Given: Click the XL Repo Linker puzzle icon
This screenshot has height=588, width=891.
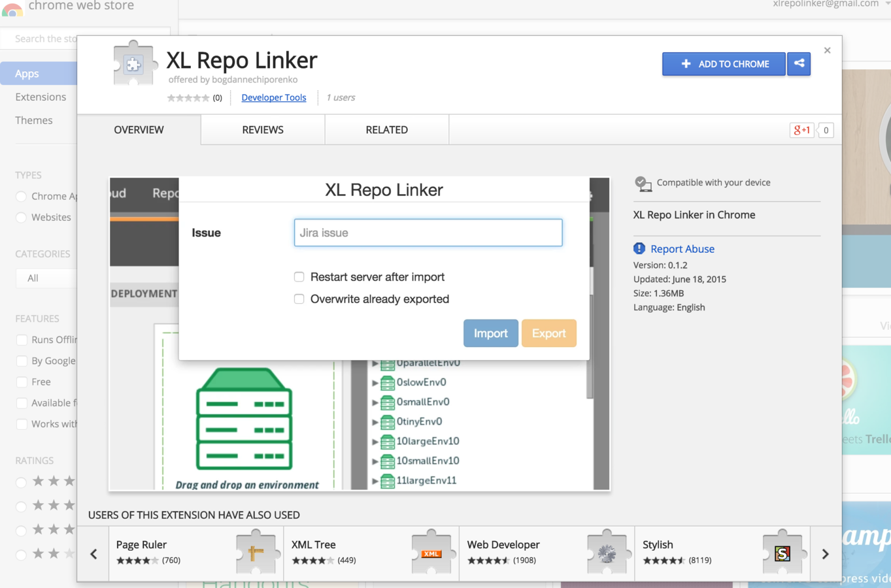Looking at the screenshot, I should [135, 63].
